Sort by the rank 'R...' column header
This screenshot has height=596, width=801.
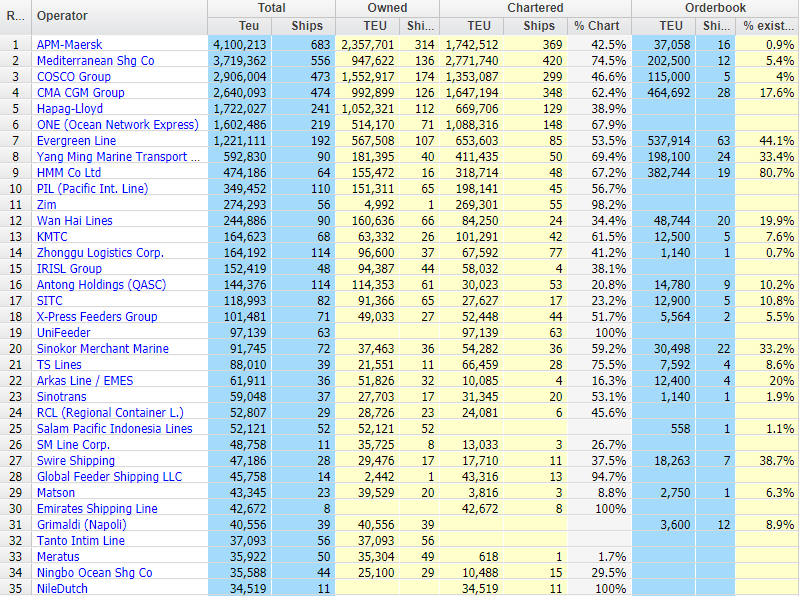(15, 17)
